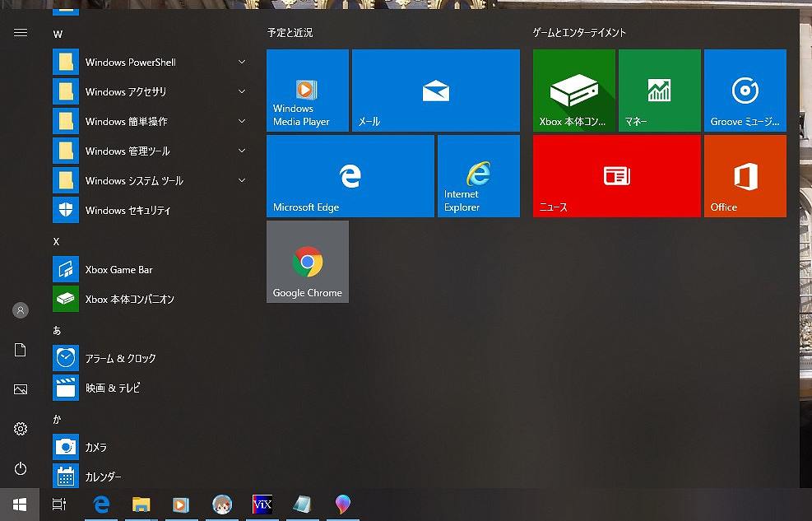Image resolution: width=812 pixels, height=521 pixels.
Task: Open Documents from the Start sidebar
Action: click(21, 350)
